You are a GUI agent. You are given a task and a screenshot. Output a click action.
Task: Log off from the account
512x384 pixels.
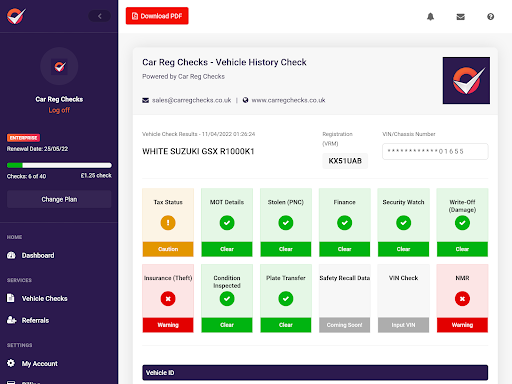(x=59, y=110)
